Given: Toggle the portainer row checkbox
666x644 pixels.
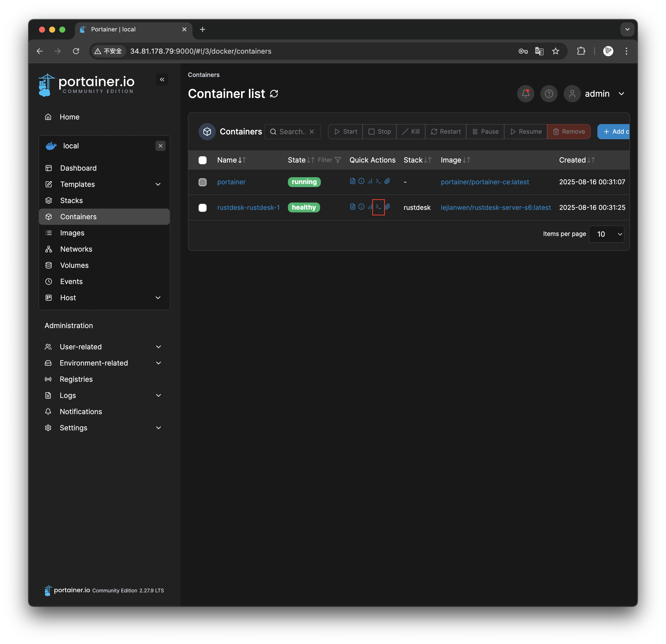Looking at the screenshot, I should click(x=203, y=182).
